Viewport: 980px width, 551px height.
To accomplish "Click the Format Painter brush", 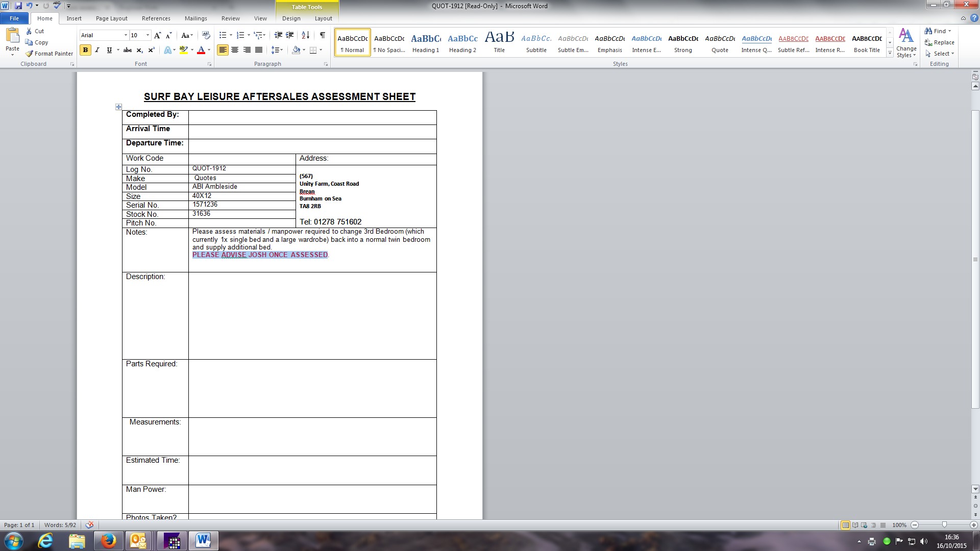I will coord(49,54).
